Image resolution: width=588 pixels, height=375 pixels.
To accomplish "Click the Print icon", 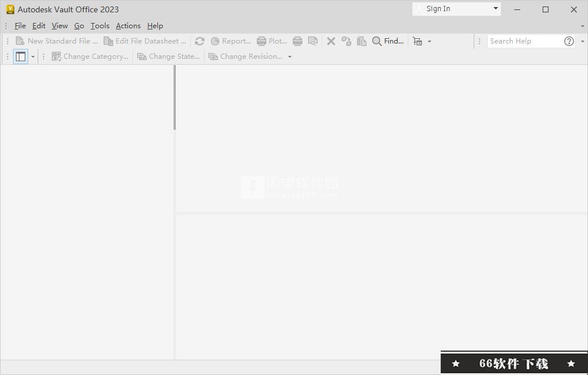I will pyautogui.click(x=298, y=41).
